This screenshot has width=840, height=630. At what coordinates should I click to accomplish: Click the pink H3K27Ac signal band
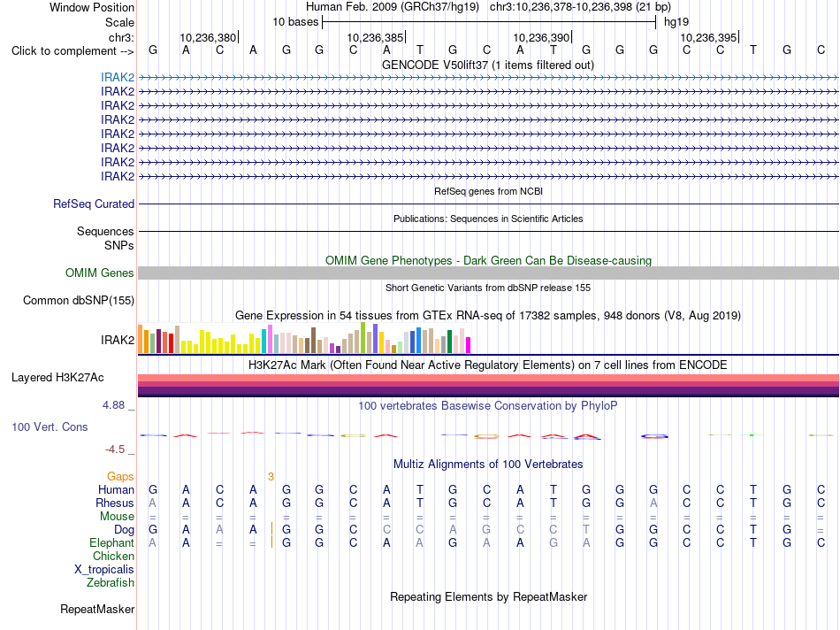click(488, 378)
